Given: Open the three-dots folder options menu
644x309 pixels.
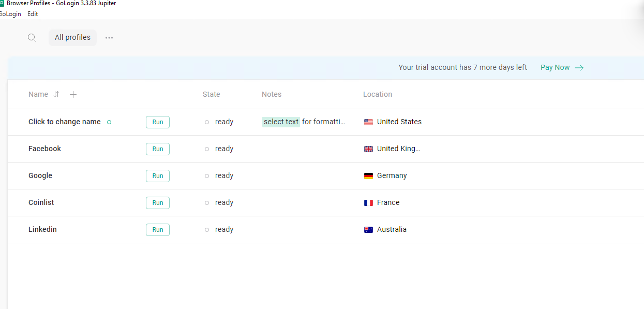Looking at the screenshot, I should pyautogui.click(x=109, y=38).
